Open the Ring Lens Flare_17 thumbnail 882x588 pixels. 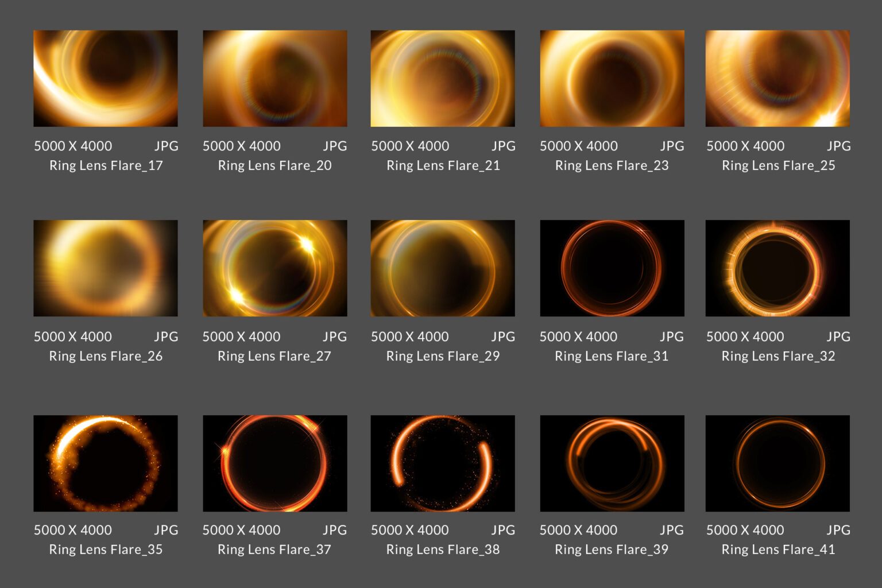tap(106, 78)
